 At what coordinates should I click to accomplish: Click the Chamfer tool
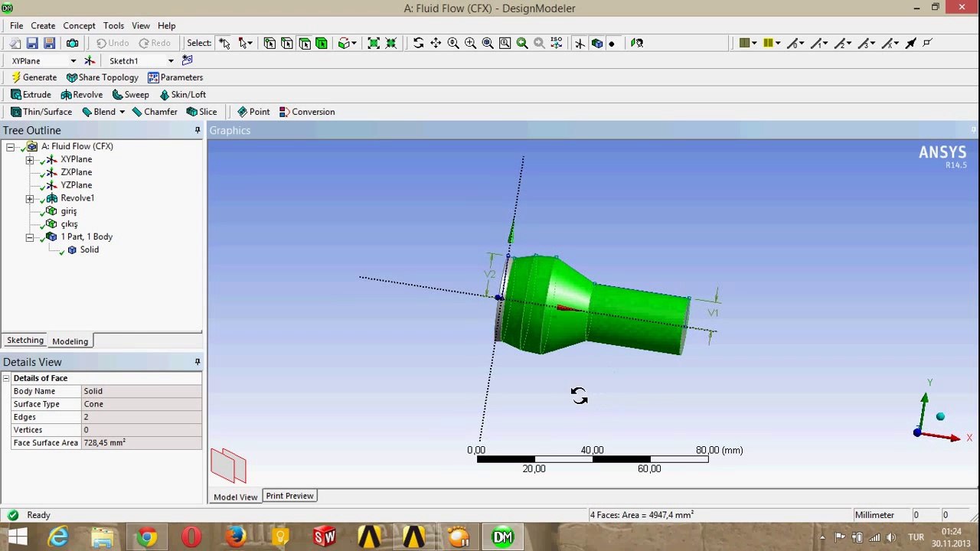tap(155, 112)
